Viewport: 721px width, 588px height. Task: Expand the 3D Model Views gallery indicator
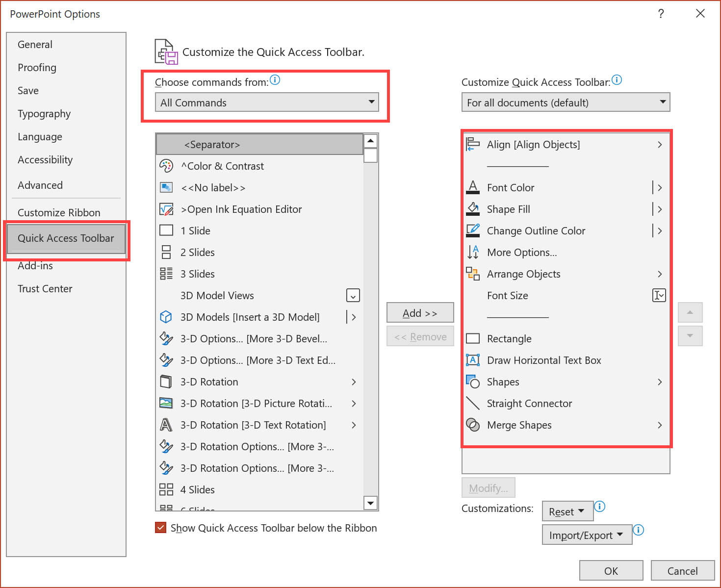pyautogui.click(x=353, y=295)
